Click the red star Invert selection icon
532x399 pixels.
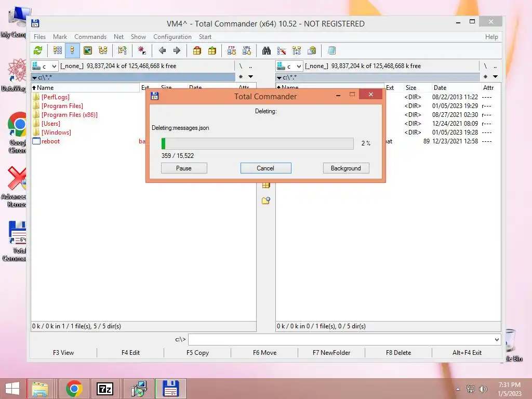(142, 51)
